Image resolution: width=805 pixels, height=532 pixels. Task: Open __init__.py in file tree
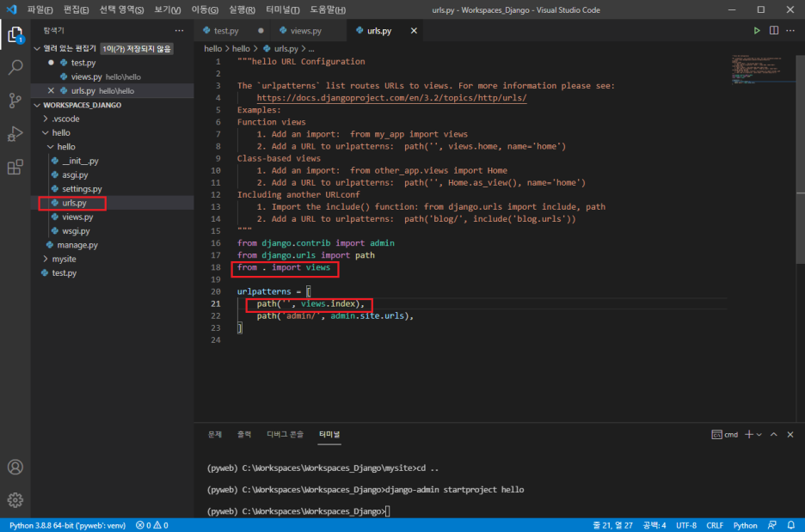pos(80,161)
